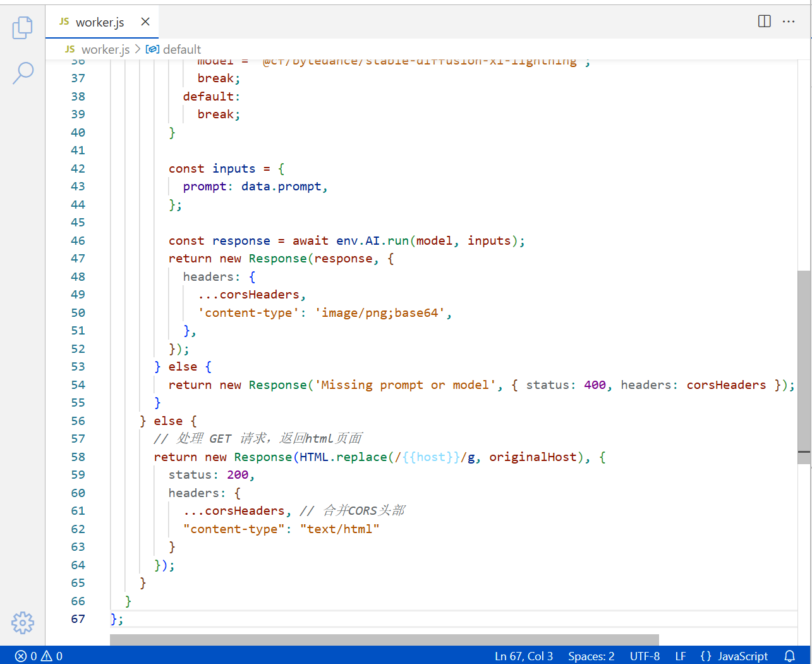
Task: Change end of line sequence LF
Action: (x=681, y=656)
